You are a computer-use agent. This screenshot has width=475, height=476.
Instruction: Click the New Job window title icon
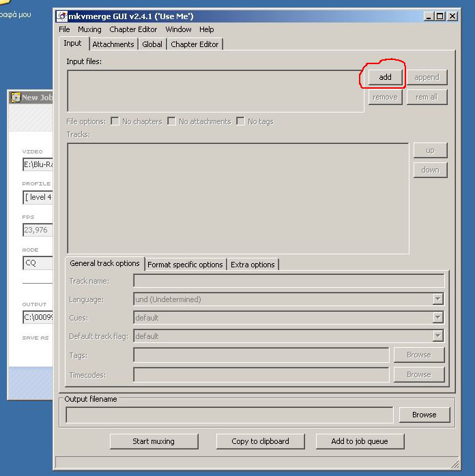click(x=16, y=98)
